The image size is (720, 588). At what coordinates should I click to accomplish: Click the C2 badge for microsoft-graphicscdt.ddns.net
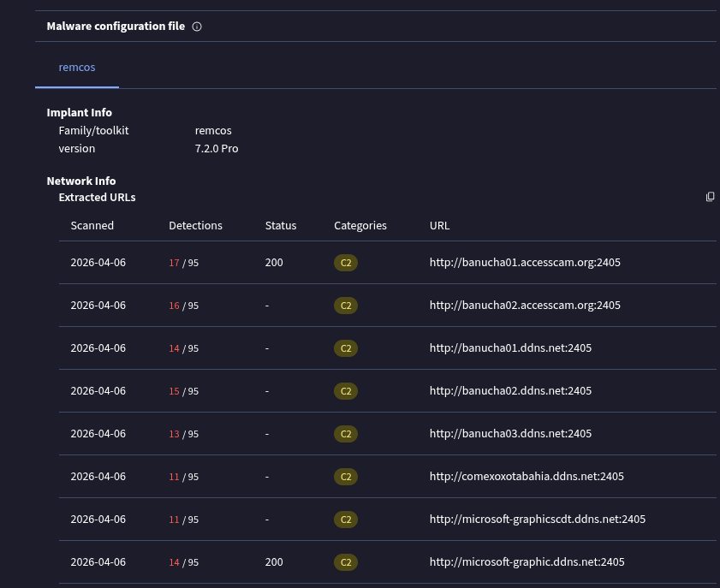point(346,520)
